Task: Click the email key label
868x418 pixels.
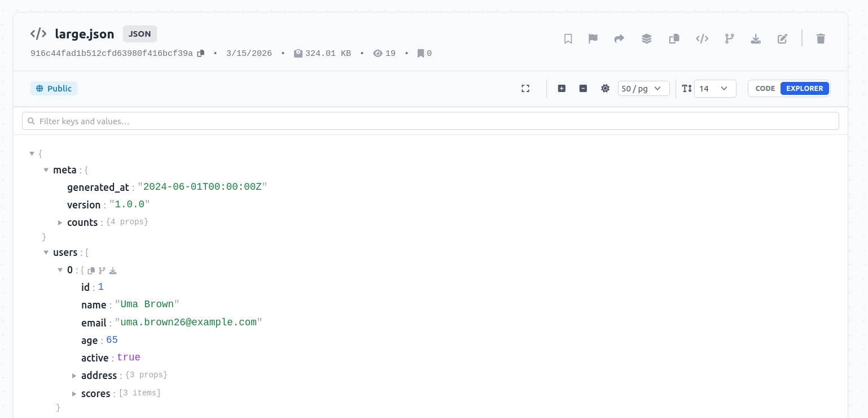Action: pos(94,323)
